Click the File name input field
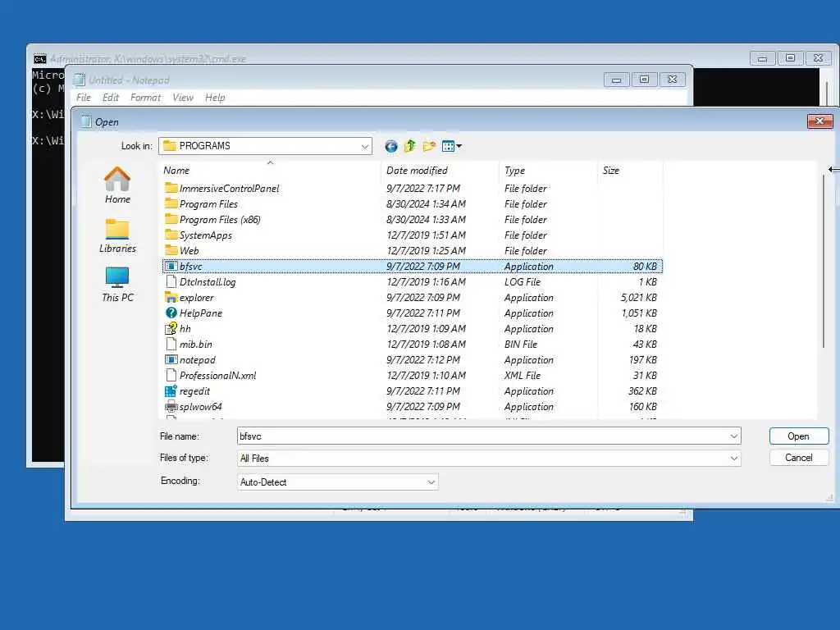Image resolution: width=840 pixels, height=630 pixels. (x=482, y=436)
